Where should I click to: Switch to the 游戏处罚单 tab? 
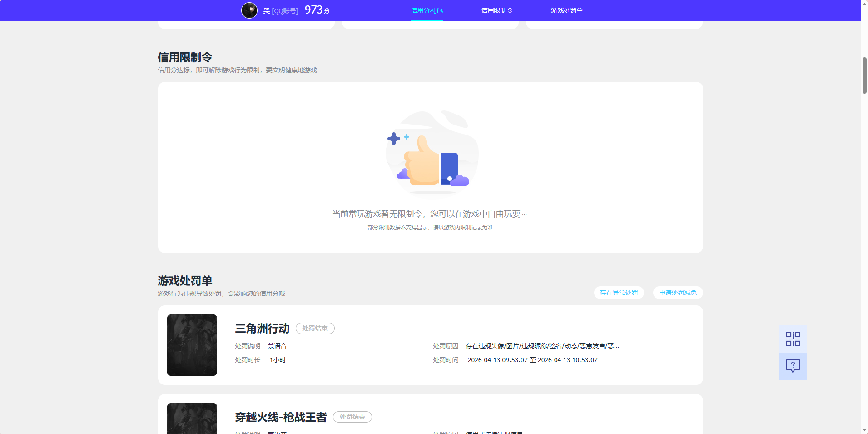[567, 10]
